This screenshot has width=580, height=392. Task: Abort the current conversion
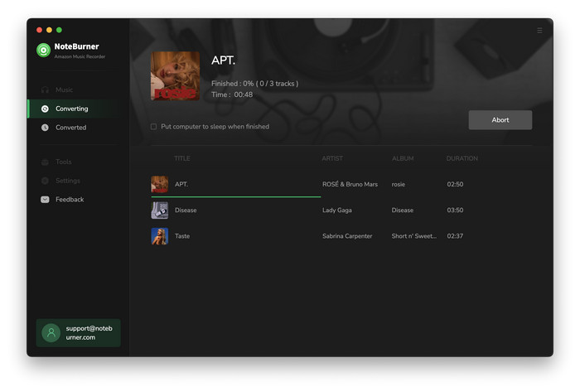[x=500, y=120]
